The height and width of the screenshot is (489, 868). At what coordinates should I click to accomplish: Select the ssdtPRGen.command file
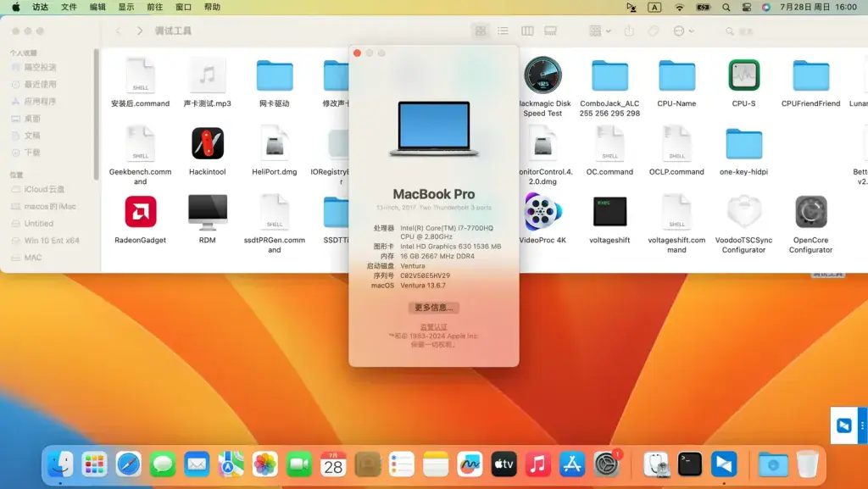click(x=275, y=211)
